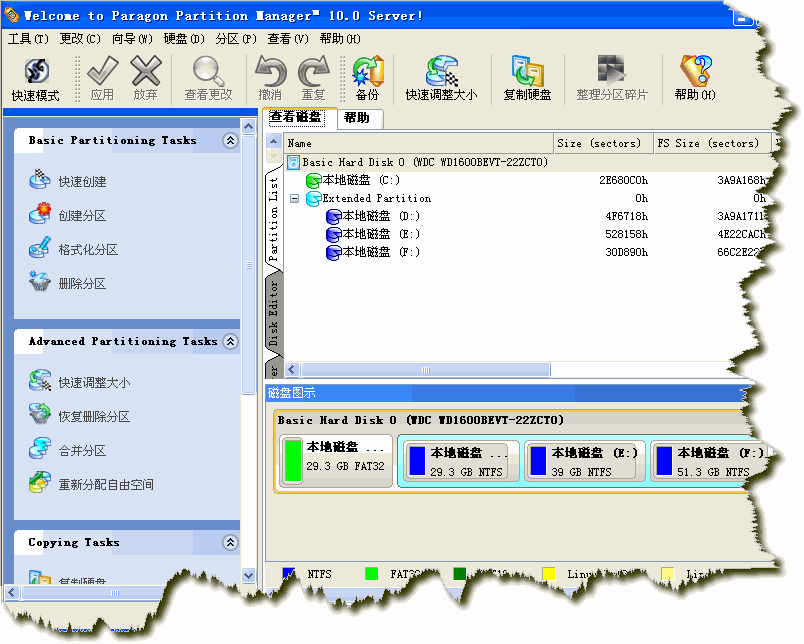Apply pending changes with 应用
This screenshot has width=804, height=644.
tap(102, 79)
